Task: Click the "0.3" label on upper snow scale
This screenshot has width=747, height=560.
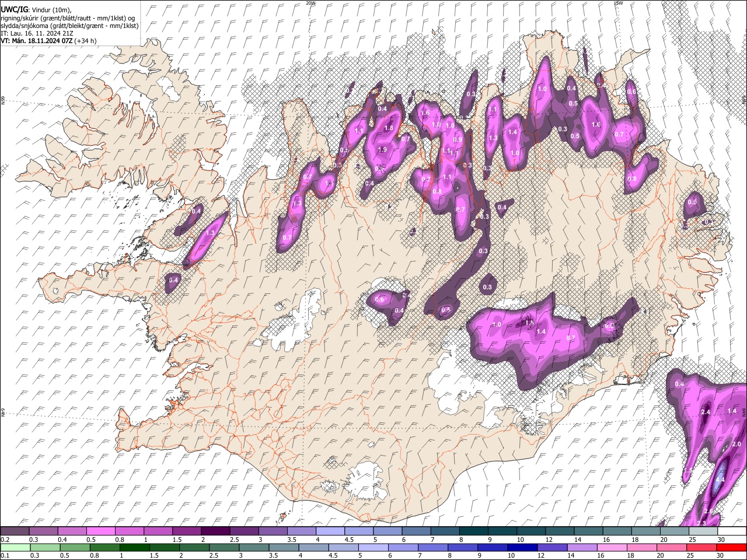Action: [x=34, y=540]
